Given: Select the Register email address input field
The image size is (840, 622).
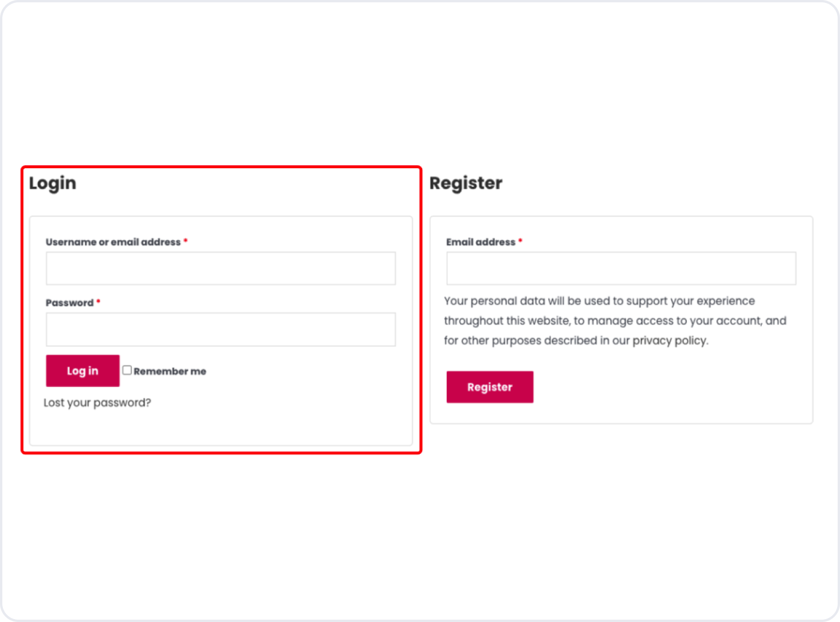Looking at the screenshot, I should (x=621, y=268).
